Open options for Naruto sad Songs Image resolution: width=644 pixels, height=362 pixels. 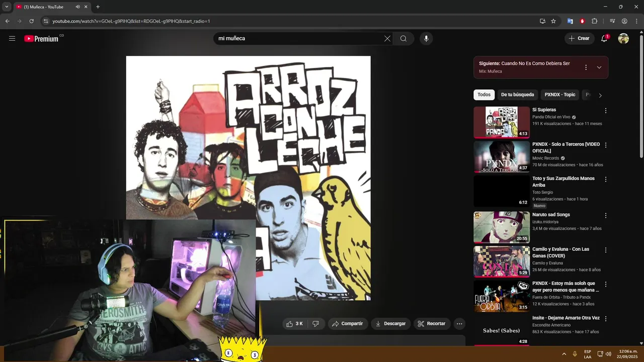[x=606, y=215]
